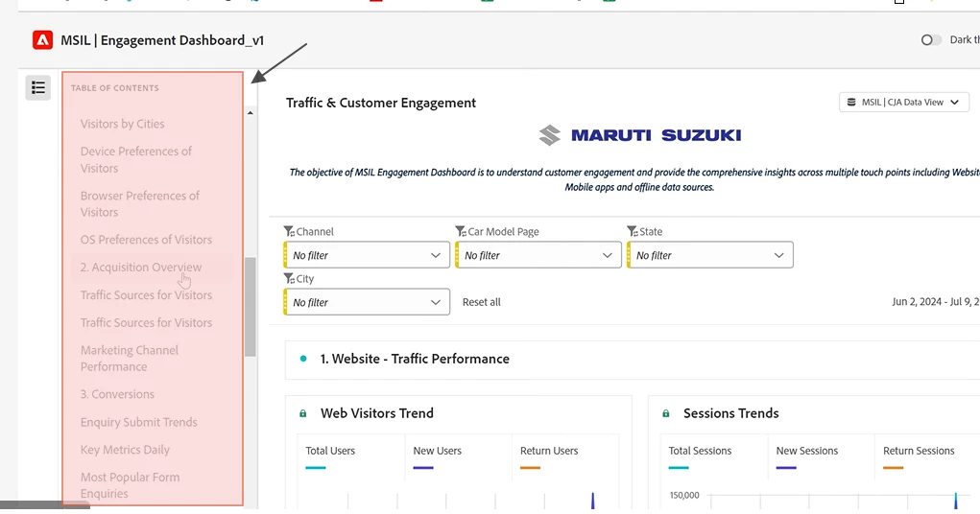This screenshot has height=514, width=980.
Task: Open the Channel No filter dropdown
Action: [367, 255]
